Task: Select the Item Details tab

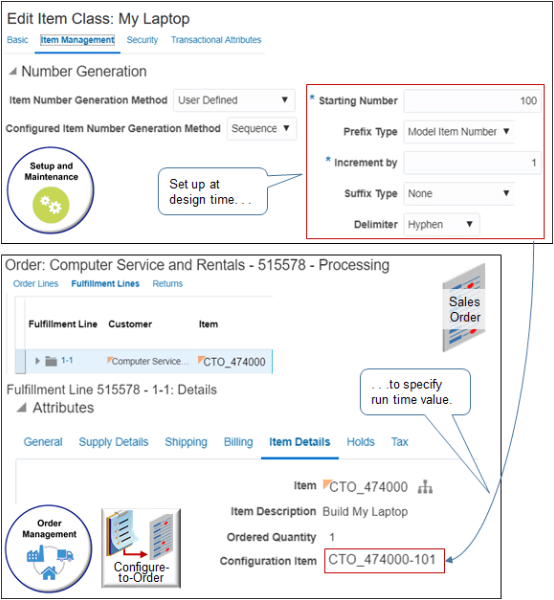Action: [300, 442]
